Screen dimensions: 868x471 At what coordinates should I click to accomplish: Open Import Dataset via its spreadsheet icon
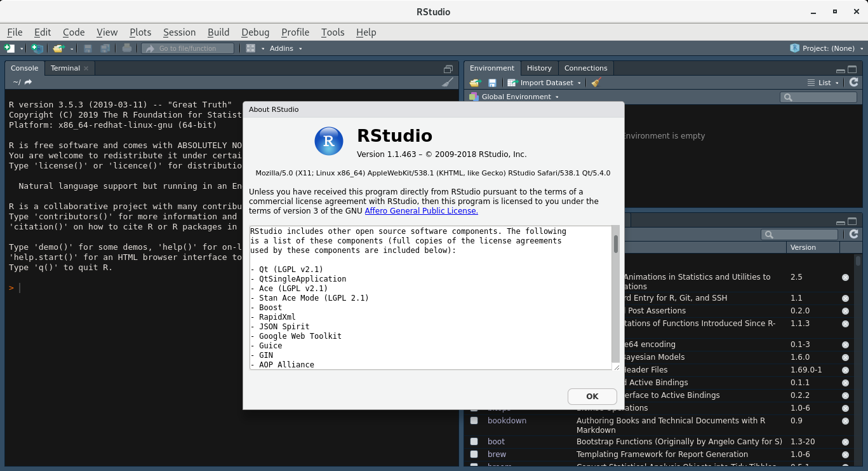(512, 82)
